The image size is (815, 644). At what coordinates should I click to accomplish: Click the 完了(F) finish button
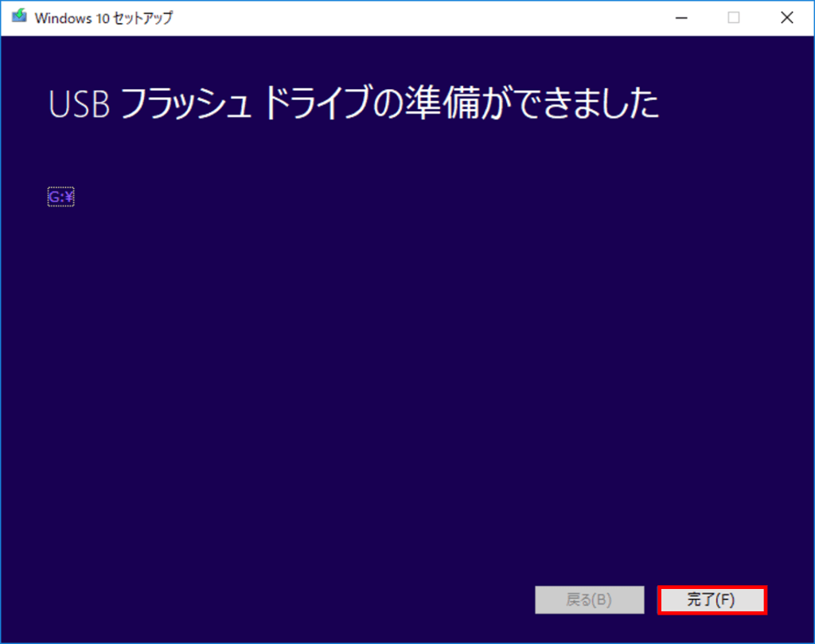point(712,599)
